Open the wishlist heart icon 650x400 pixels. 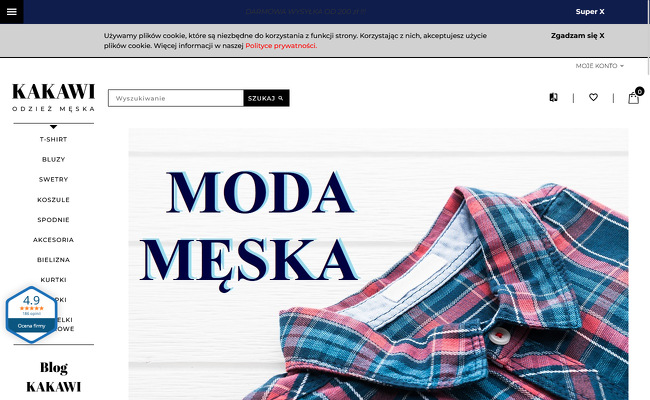tap(593, 97)
